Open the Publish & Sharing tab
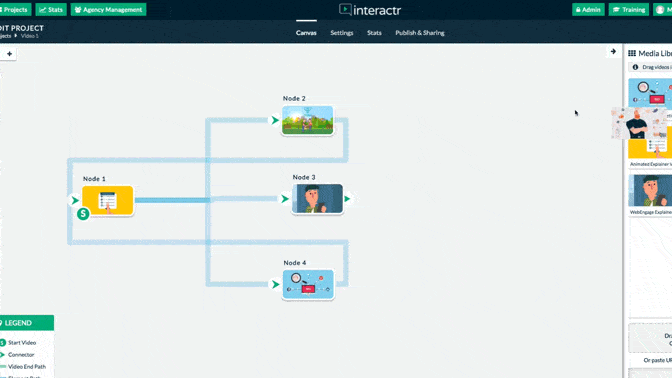 [420, 33]
